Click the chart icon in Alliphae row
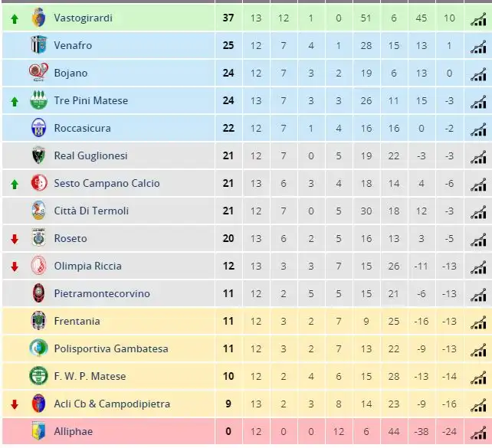 click(x=478, y=434)
